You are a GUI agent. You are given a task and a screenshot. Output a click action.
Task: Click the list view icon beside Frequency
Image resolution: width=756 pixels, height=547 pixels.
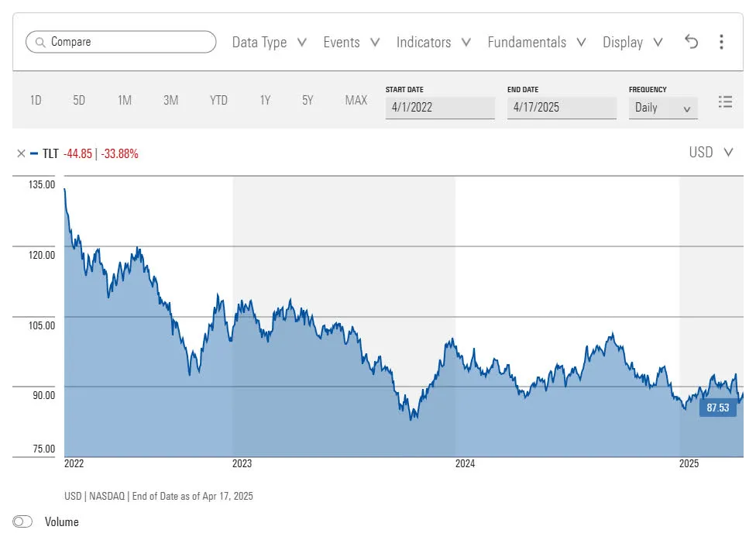[725, 101]
